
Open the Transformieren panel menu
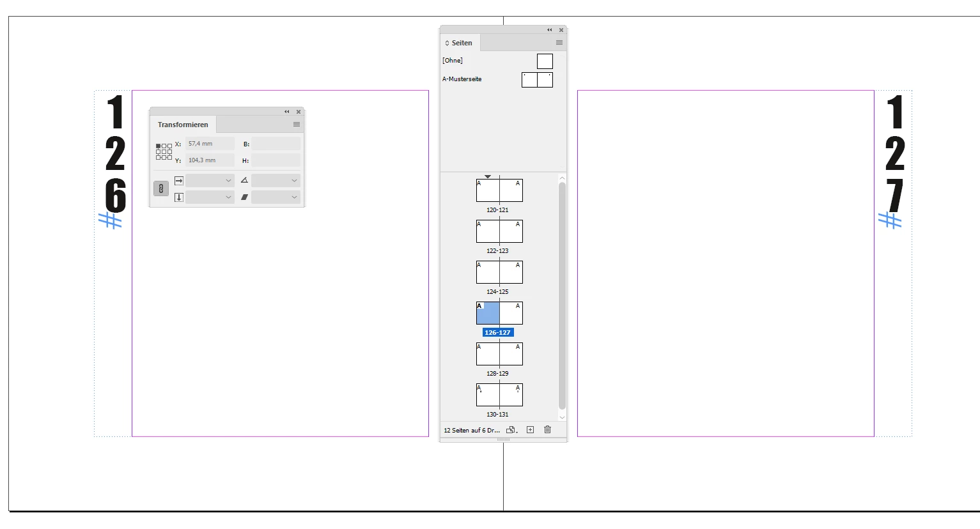click(x=297, y=125)
